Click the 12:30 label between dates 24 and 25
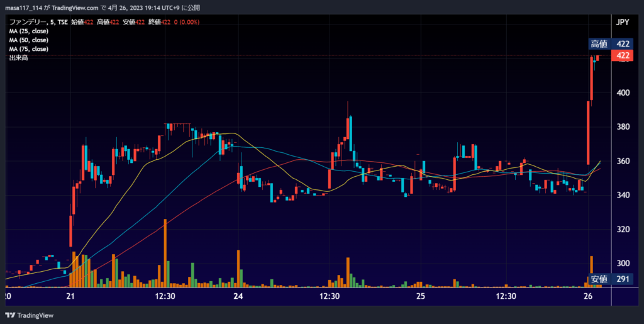 coord(330,296)
